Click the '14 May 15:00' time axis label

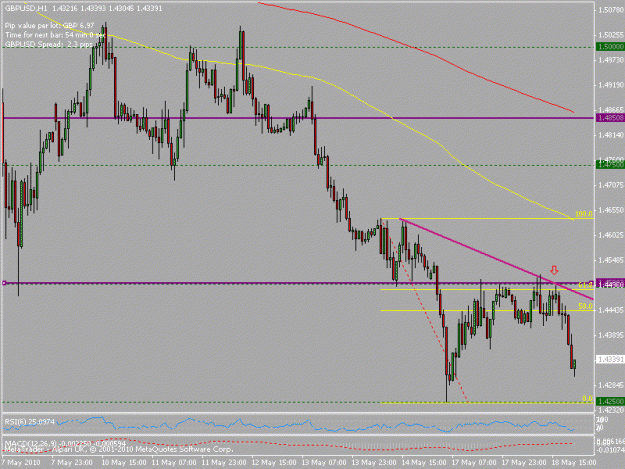[424, 462]
